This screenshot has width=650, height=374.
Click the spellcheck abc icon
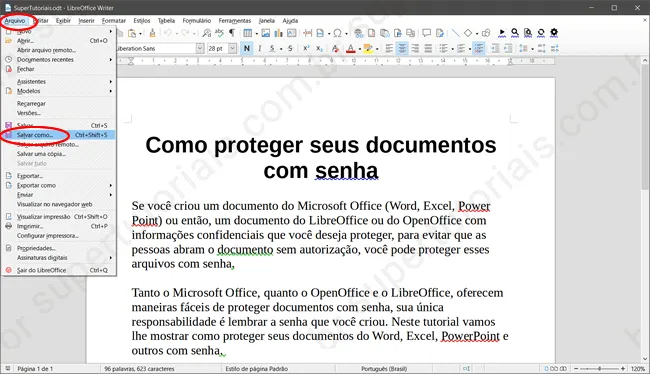pos(219,33)
